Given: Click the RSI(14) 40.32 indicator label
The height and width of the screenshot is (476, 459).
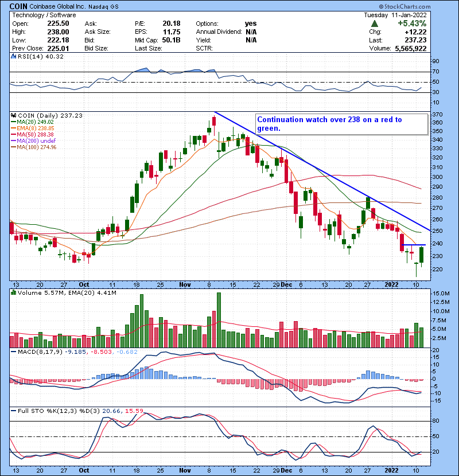Looking at the screenshot, I should [x=41, y=56].
